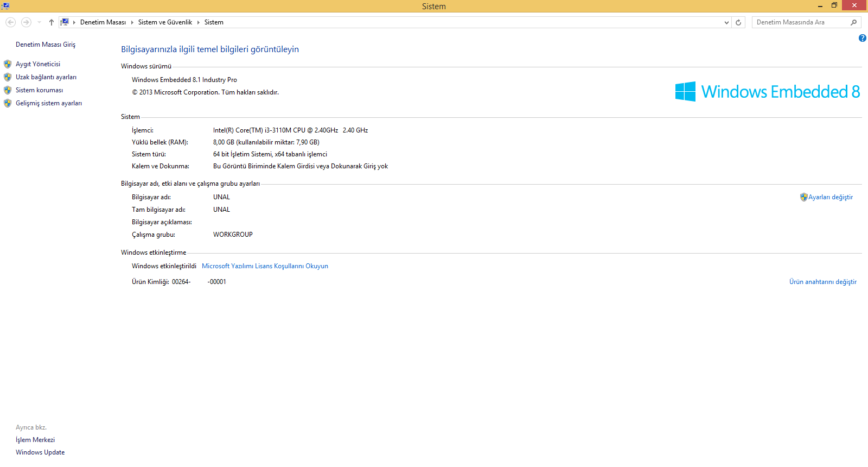Open Uzak bağlantı ayarları
This screenshot has height=467, width=868.
tap(46, 77)
